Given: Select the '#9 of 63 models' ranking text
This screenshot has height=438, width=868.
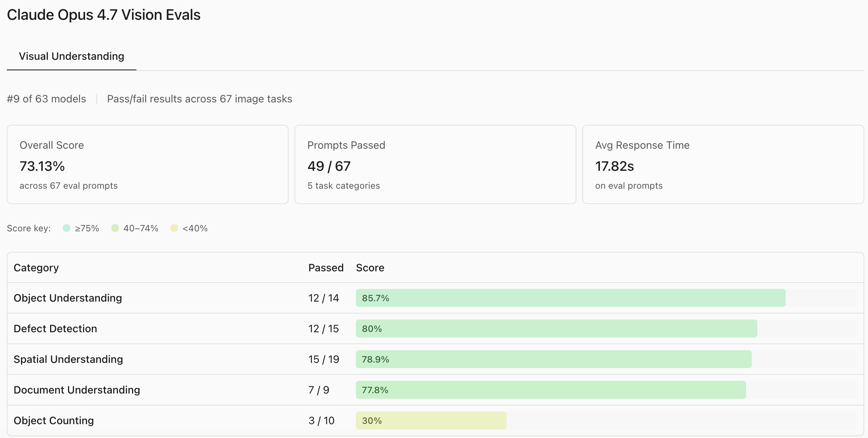Looking at the screenshot, I should click(x=46, y=99).
